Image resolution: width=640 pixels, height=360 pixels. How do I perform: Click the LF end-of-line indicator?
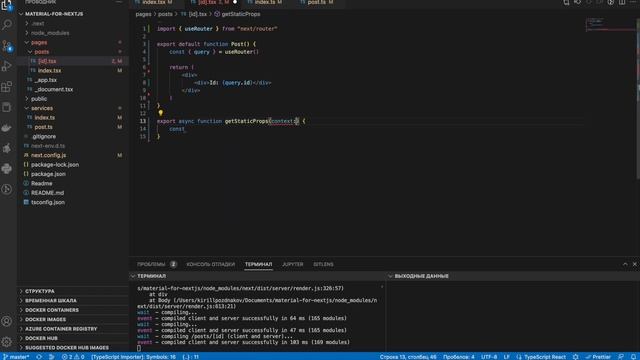[x=507, y=357]
